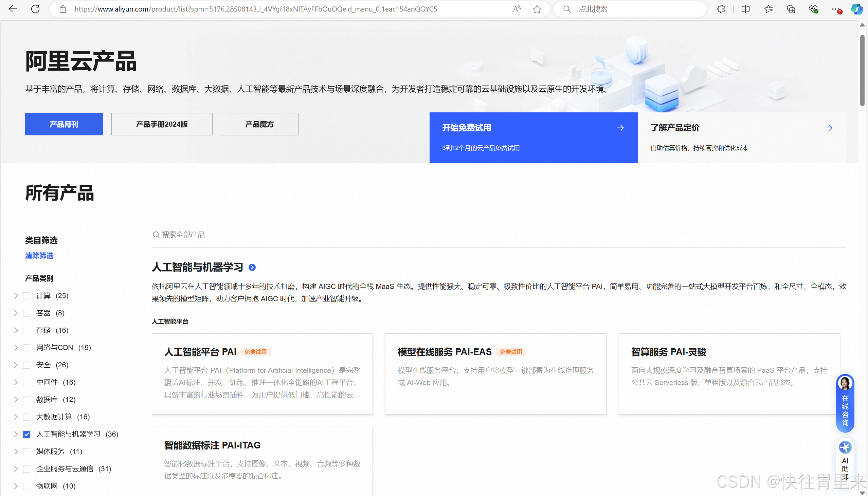
Task: Toggle the split screen icon in the toolbar
Action: (745, 9)
